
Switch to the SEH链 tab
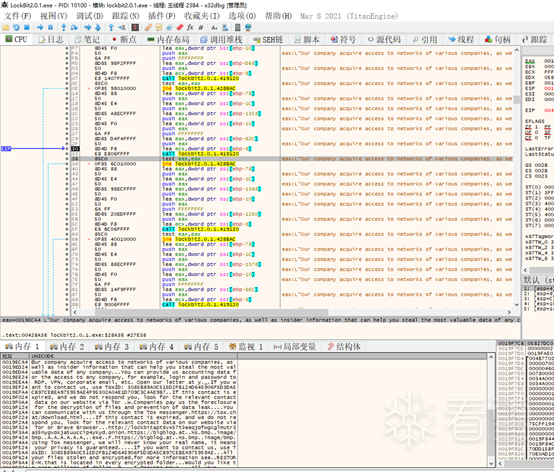[x=269, y=40]
